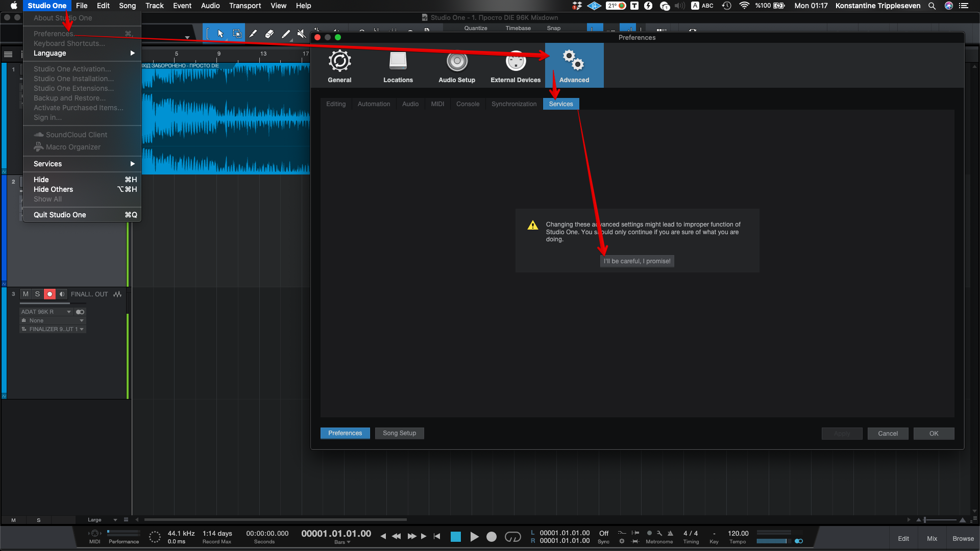Open the Locations preferences section

[398, 65]
